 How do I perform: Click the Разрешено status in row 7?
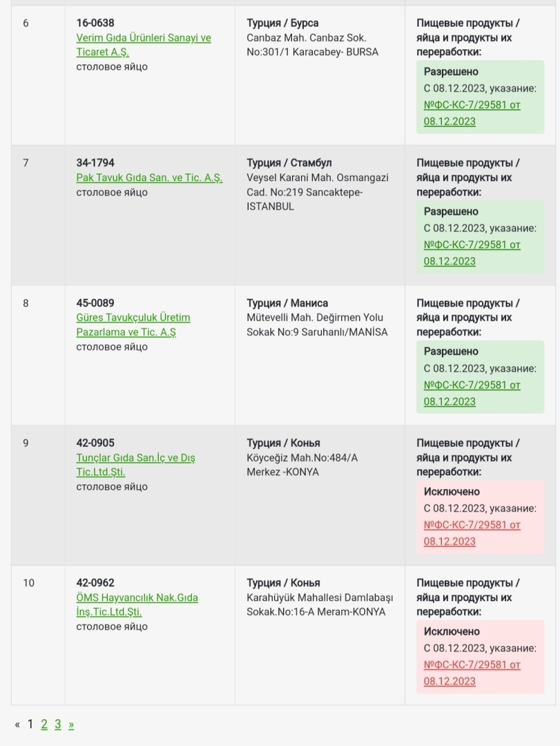[x=451, y=211]
